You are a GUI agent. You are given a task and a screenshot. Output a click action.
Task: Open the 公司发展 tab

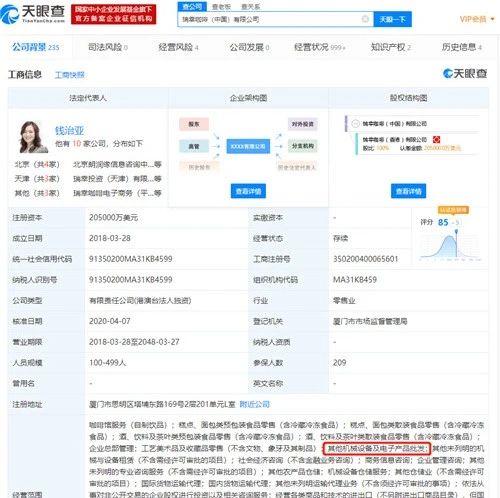coord(249,47)
